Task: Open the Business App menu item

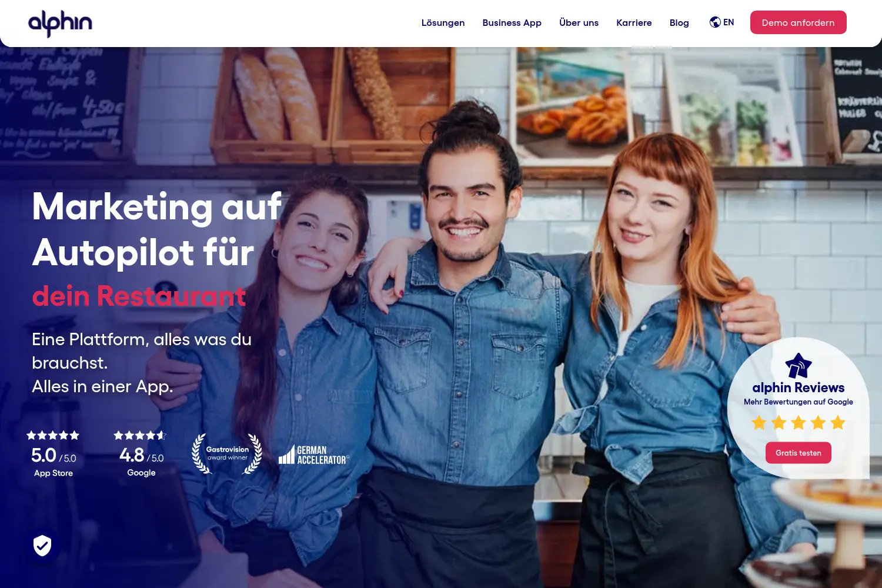Action: [512, 23]
